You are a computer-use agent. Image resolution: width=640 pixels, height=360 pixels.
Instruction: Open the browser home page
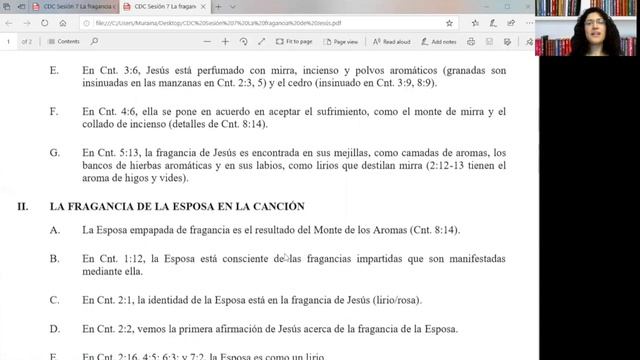(63, 23)
